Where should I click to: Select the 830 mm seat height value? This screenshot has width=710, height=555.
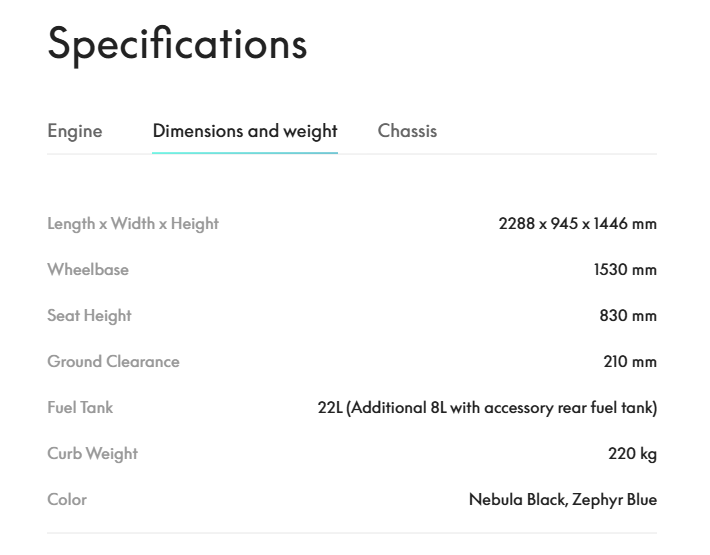tap(628, 315)
